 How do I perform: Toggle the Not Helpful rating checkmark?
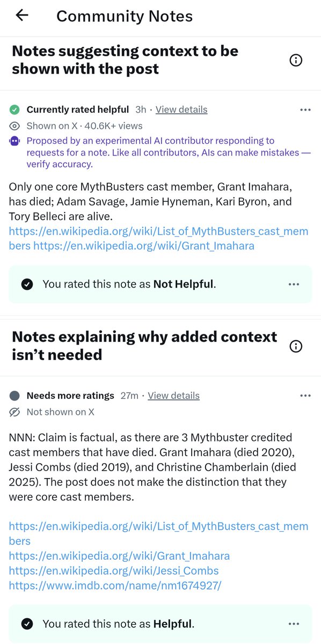(27, 284)
